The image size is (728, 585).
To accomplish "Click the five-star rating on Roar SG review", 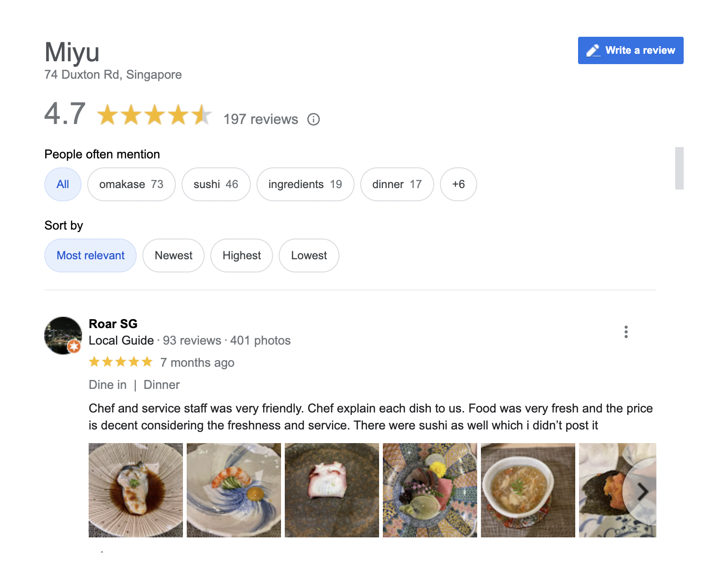I will [x=121, y=362].
